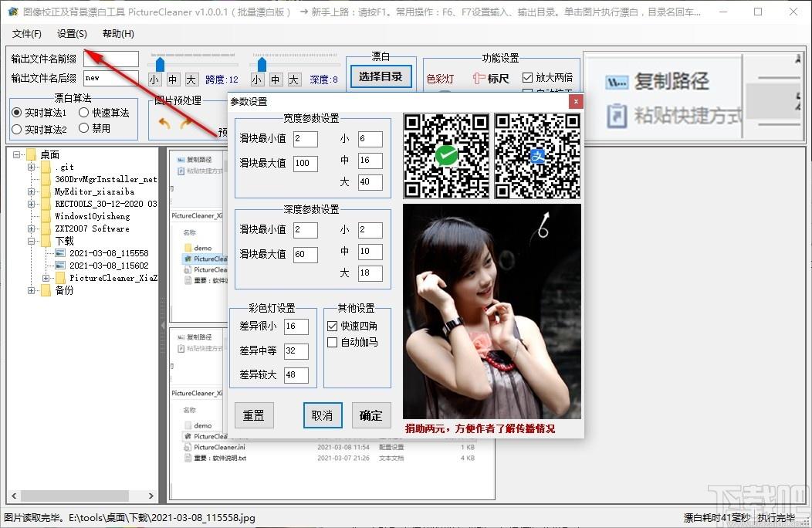Open the 设置(S) menu
Viewport: 812px width, 528px height.
pos(72,34)
